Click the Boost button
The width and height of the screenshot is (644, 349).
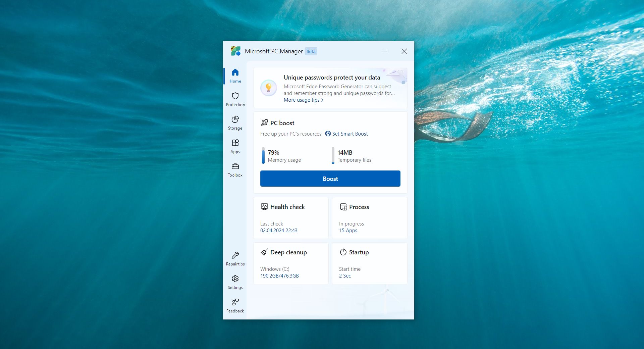pyautogui.click(x=330, y=179)
